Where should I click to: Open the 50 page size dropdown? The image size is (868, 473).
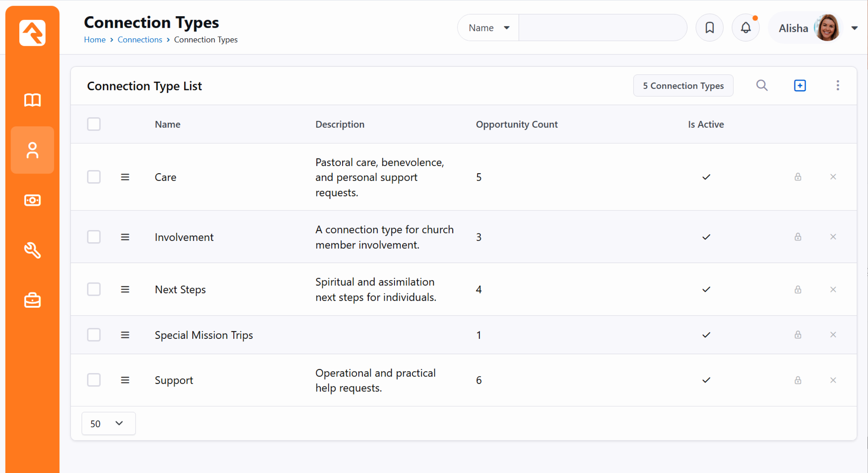point(108,424)
